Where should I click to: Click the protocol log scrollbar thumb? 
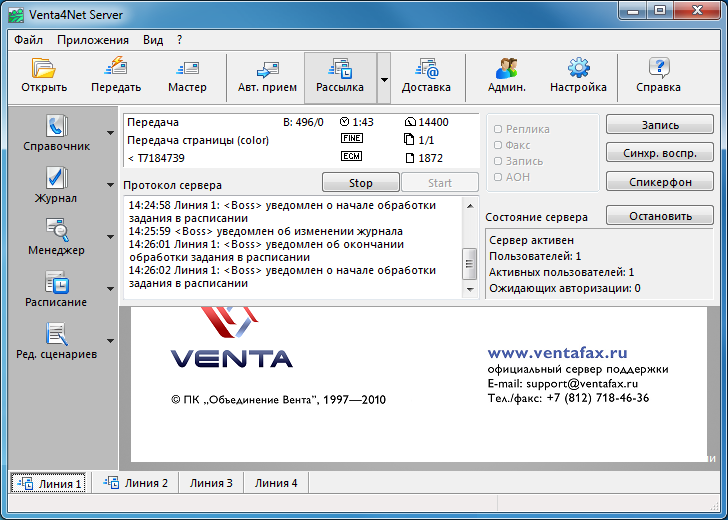click(470, 264)
